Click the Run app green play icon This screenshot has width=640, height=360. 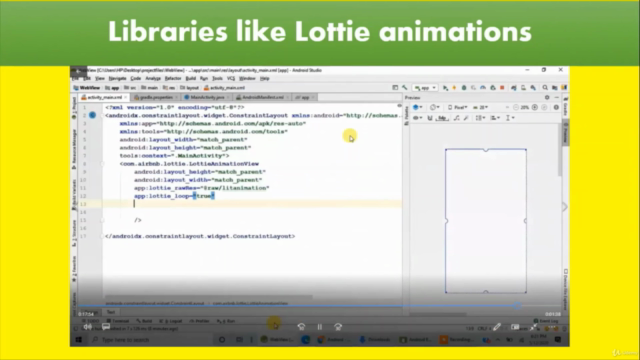click(445, 88)
